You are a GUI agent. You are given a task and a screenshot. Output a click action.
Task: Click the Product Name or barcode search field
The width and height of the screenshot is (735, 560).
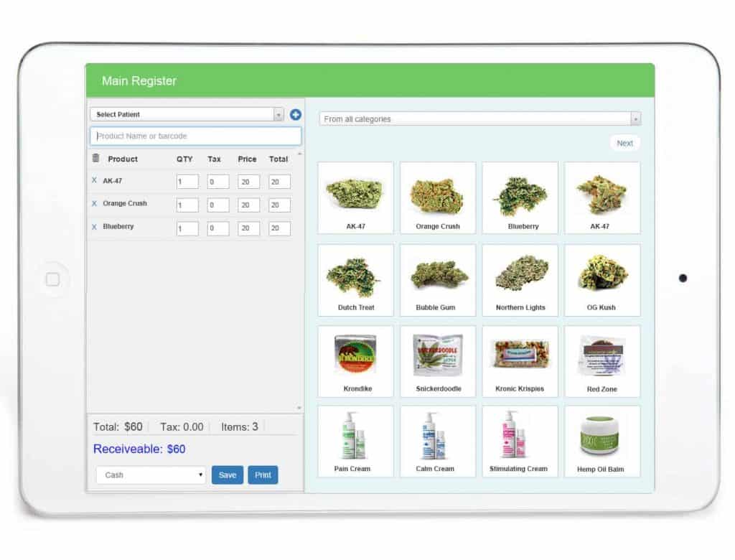pos(195,136)
